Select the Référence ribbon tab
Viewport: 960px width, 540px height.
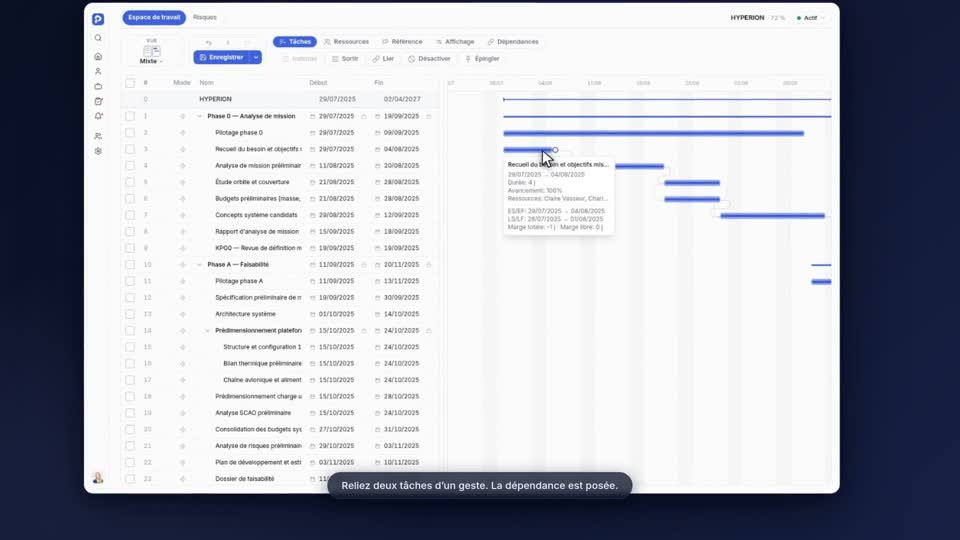(x=402, y=42)
